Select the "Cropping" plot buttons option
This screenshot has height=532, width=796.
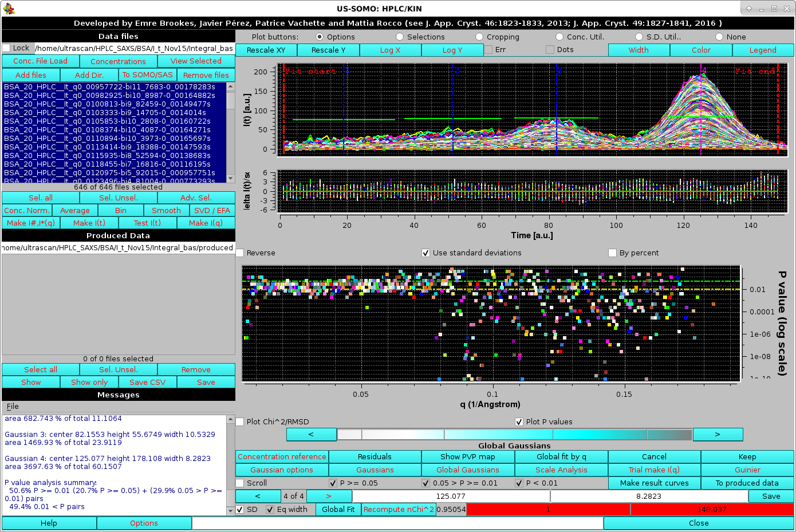pos(479,36)
